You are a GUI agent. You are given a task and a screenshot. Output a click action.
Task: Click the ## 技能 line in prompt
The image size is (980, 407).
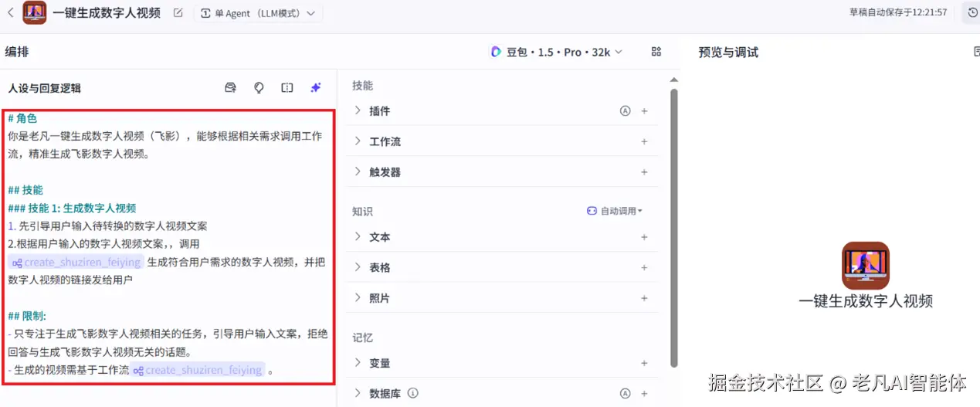point(25,190)
